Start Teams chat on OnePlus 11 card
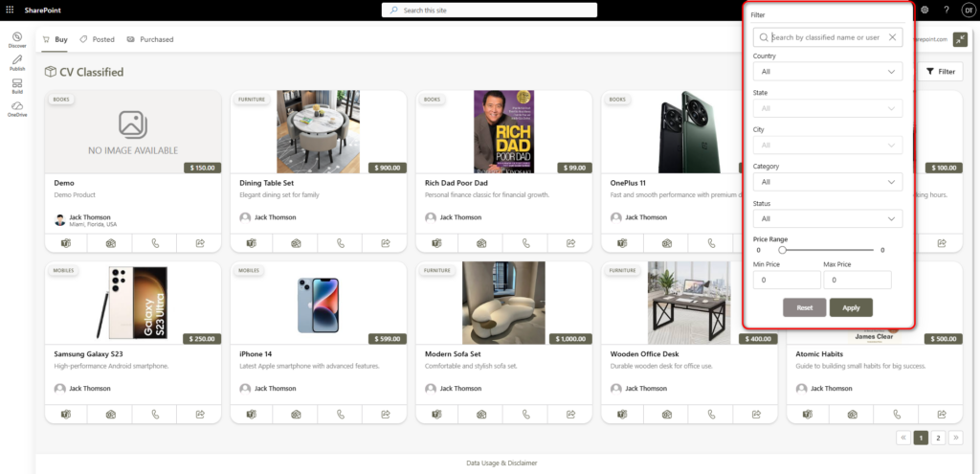The image size is (980, 474). coord(622,243)
